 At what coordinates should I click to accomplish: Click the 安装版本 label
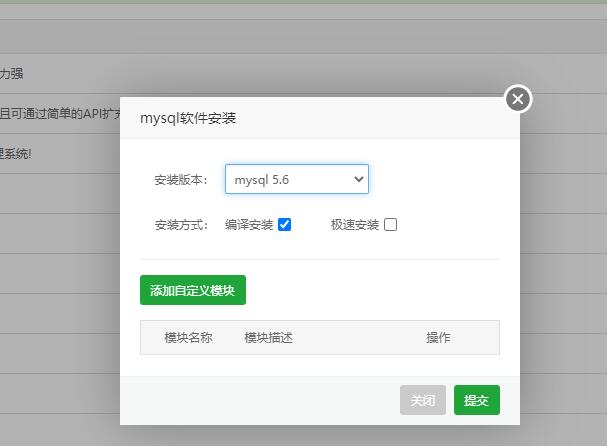181,180
